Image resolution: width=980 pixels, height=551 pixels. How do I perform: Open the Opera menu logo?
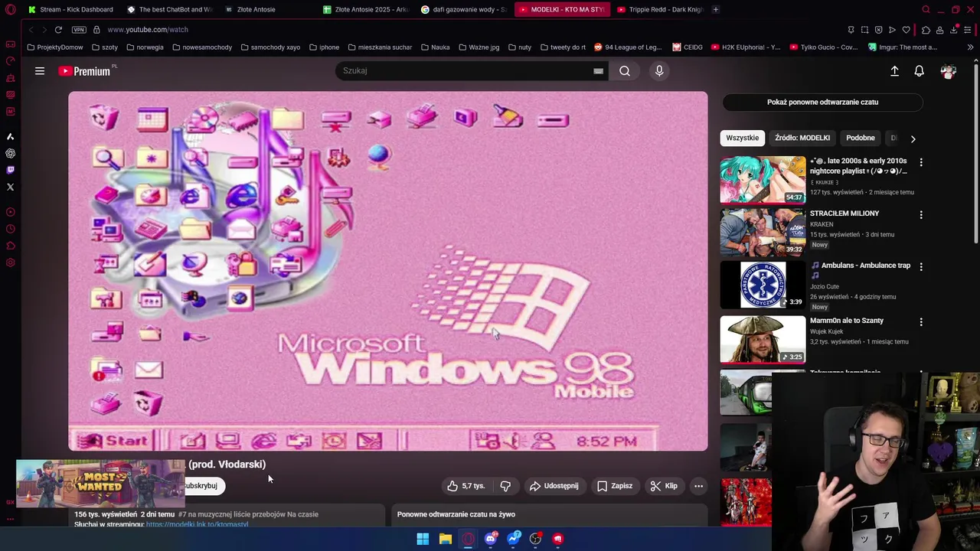pyautogui.click(x=11, y=9)
